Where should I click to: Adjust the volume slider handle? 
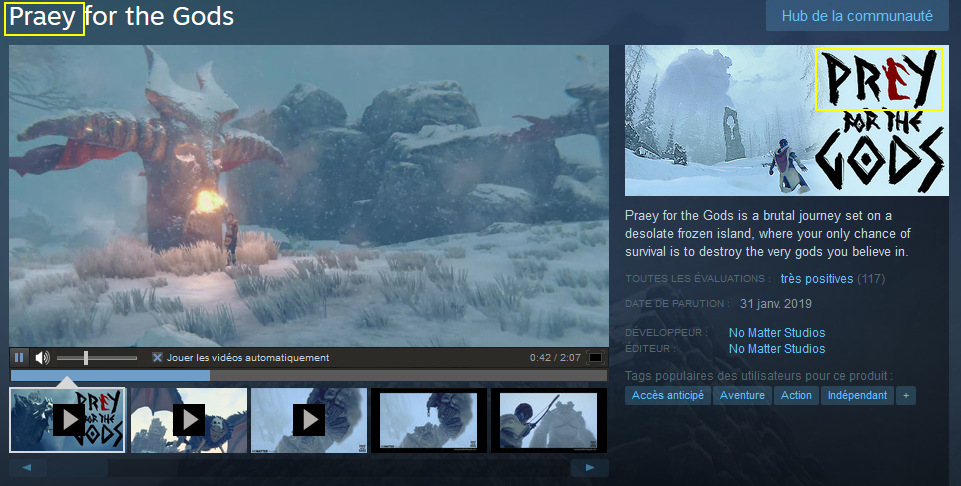click(x=86, y=358)
